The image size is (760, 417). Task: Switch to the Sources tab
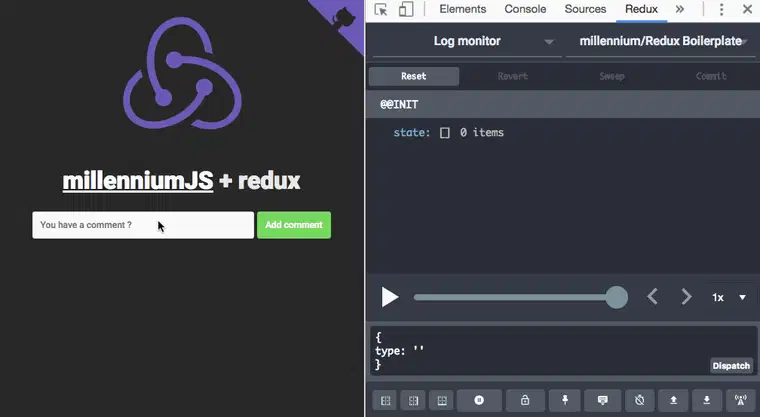[x=585, y=9]
